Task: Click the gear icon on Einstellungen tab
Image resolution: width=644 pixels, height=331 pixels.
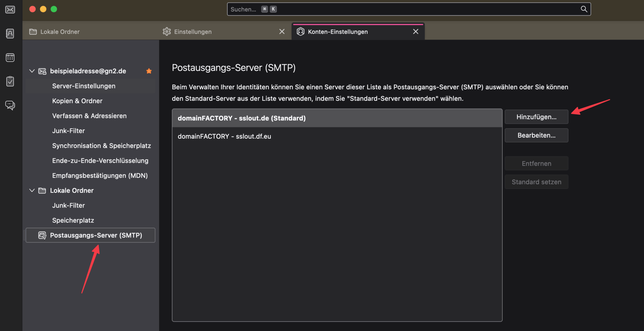Action: (x=167, y=32)
